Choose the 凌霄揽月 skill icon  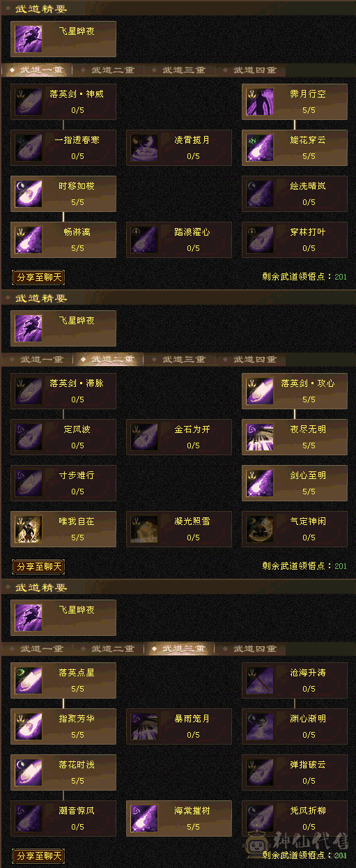coord(144,147)
